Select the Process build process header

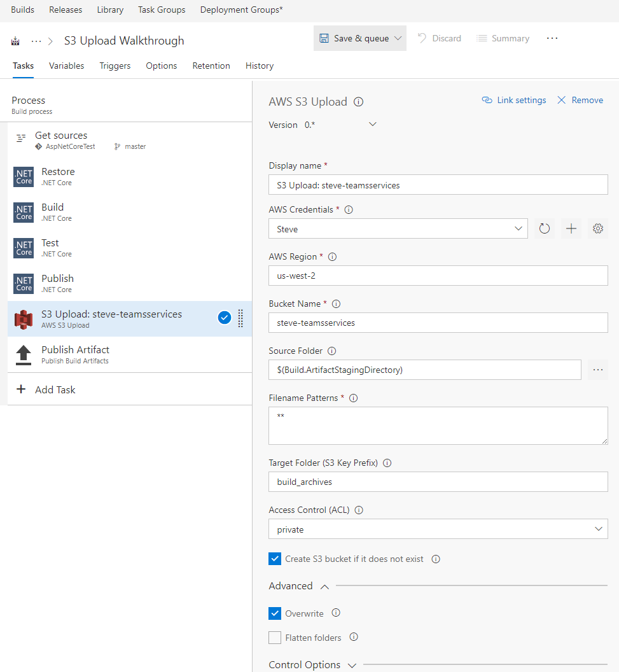126,105
